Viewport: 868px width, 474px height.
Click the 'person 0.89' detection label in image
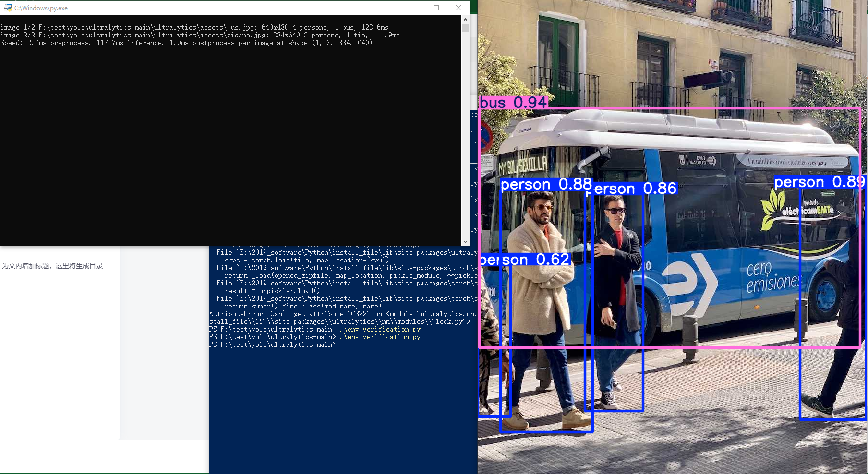(820, 182)
